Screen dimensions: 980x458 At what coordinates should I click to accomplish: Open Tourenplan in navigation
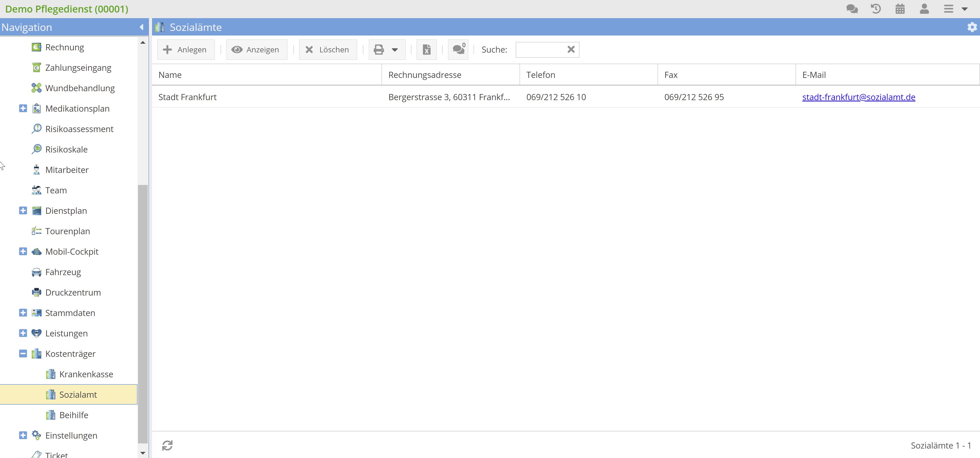pos(67,231)
